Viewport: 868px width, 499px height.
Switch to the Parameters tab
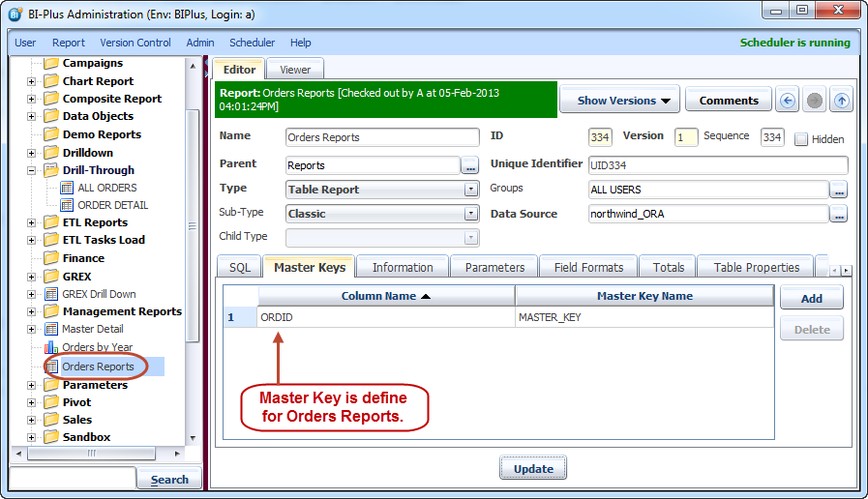(494, 267)
